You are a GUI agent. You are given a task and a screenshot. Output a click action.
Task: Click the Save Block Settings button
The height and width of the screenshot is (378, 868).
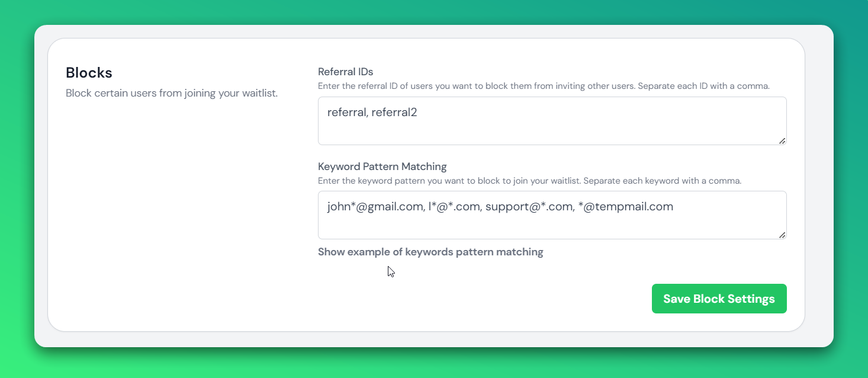pyautogui.click(x=719, y=299)
